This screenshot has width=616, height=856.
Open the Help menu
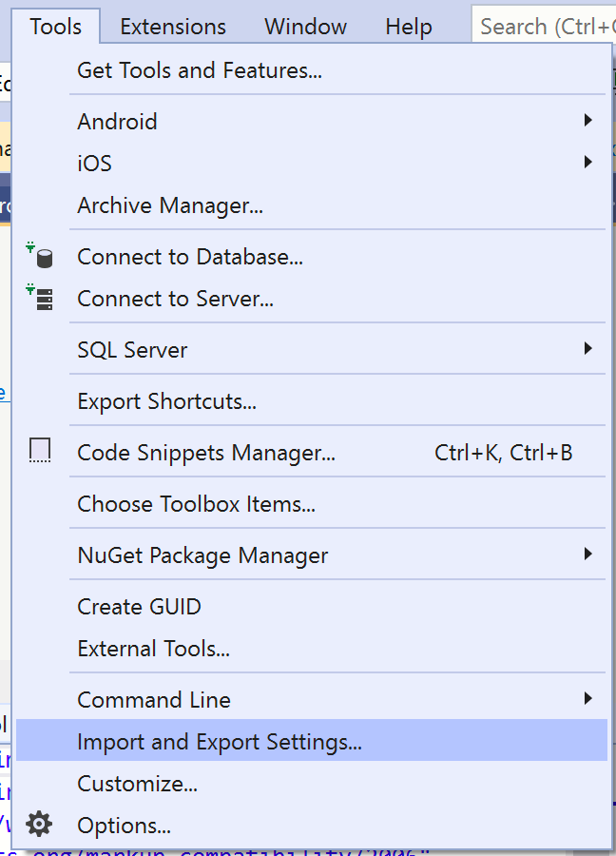(x=409, y=27)
